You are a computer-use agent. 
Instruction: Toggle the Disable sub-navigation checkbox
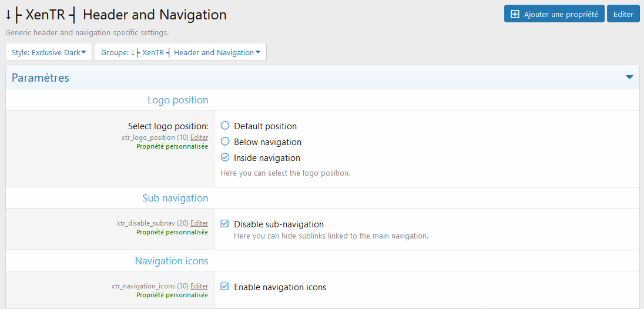point(224,224)
